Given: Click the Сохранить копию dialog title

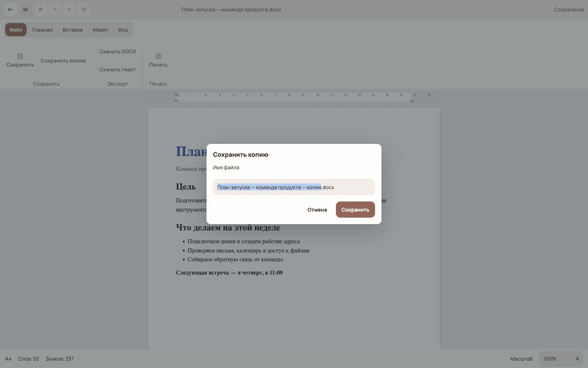Looking at the screenshot, I should (x=240, y=155).
